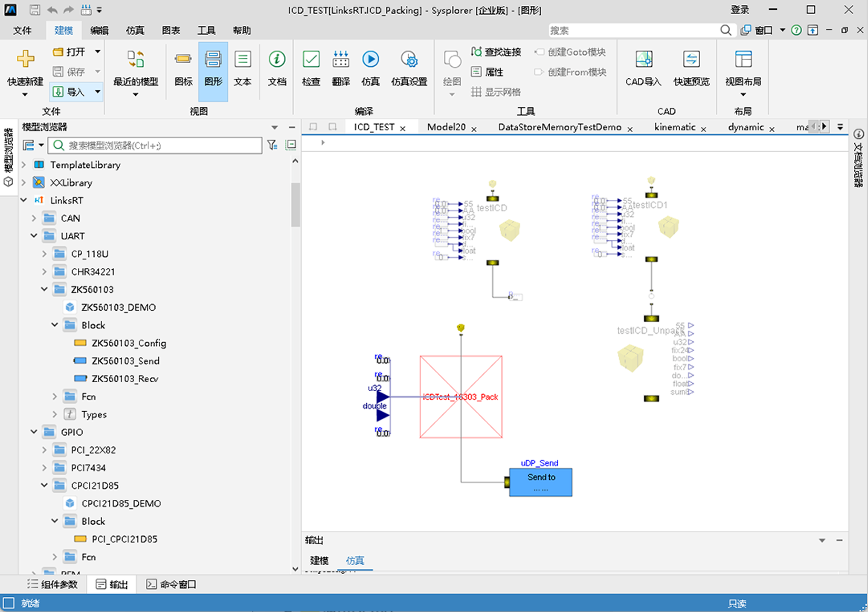Toggle 显示网格 grid display

[496, 92]
